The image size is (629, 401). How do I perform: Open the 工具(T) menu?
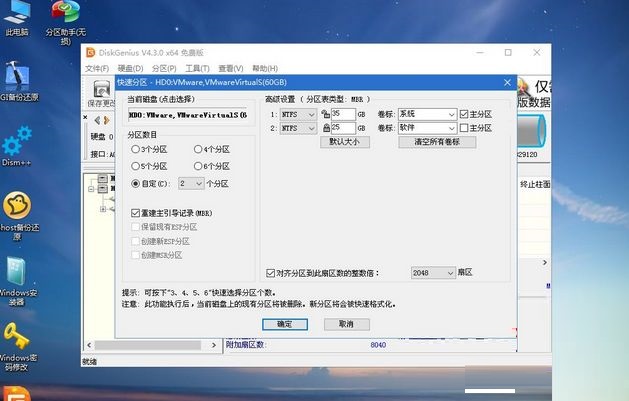coord(197,69)
